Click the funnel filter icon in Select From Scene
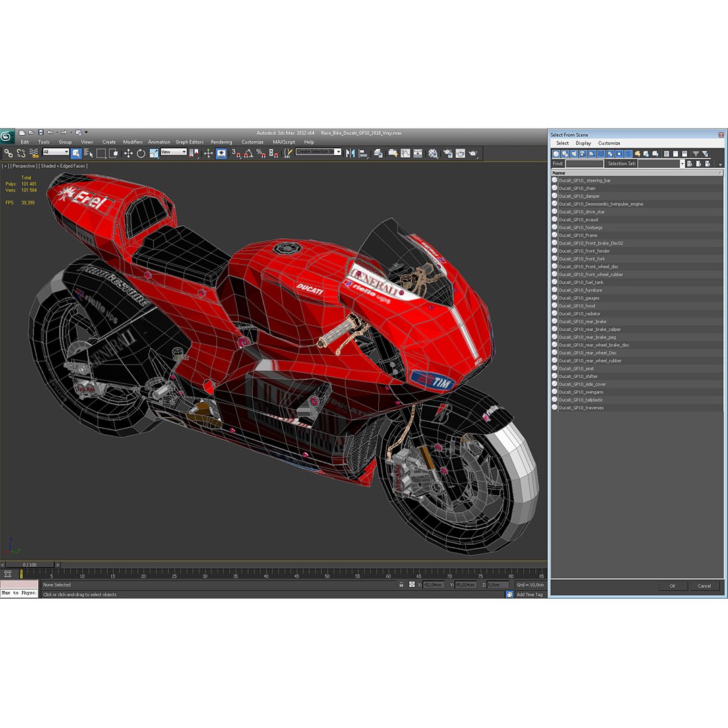The width and height of the screenshot is (728, 728). coord(696,154)
